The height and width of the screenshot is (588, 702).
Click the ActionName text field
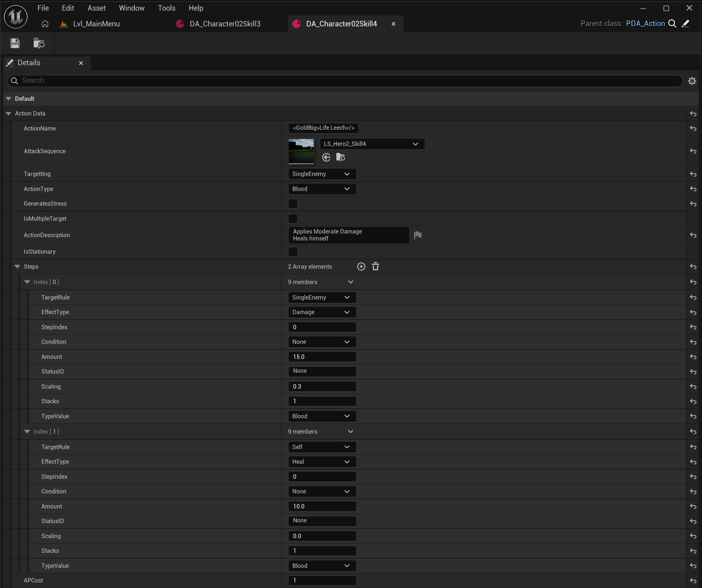tap(324, 128)
